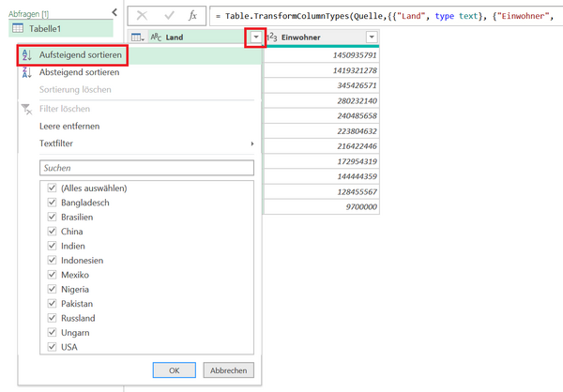
Task: Open the Einwohner column filter dropdown
Action: click(x=372, y=38)
